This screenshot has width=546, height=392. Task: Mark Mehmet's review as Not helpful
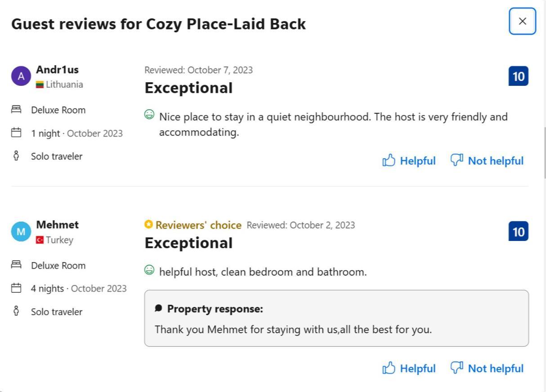[x=487, y=368]
